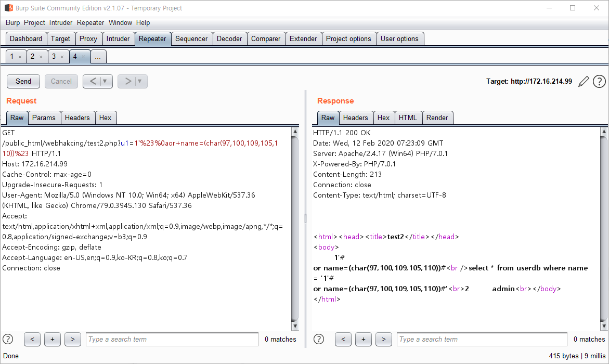Switch to the Comparer tab
Viewport: 609px width, 364px height.
266,39
